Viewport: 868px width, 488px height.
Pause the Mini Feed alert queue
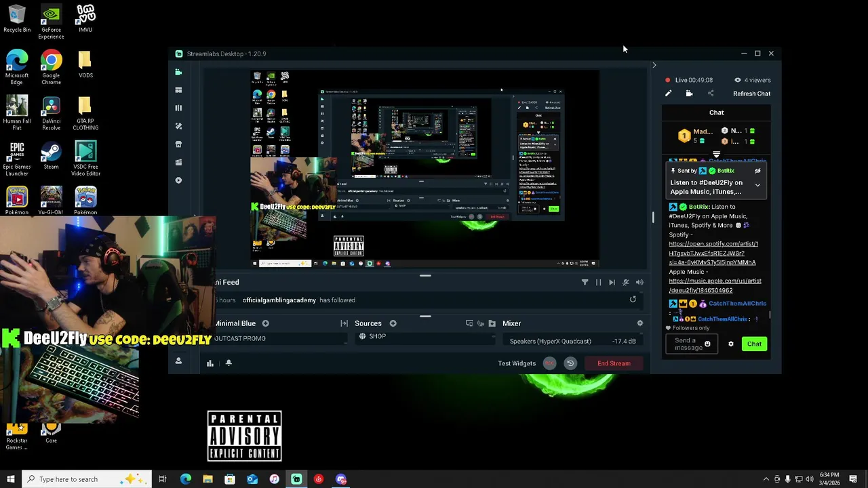(598, 283)
